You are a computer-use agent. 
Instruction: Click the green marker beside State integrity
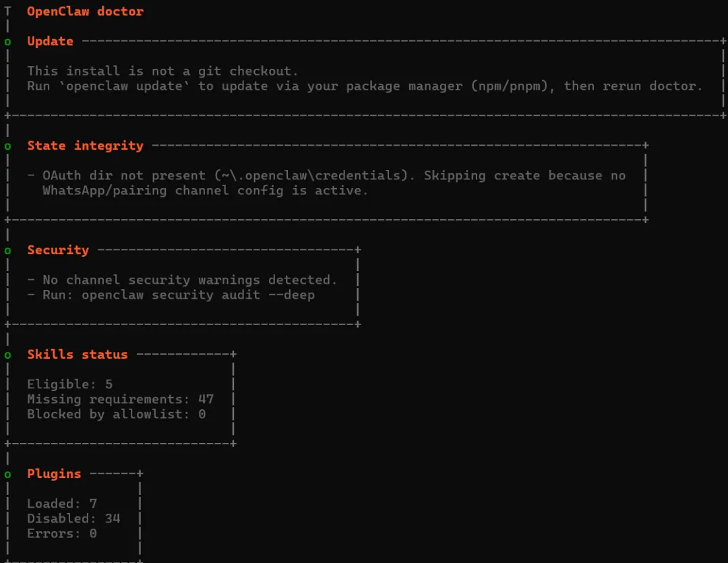click(x=7, y=146)
